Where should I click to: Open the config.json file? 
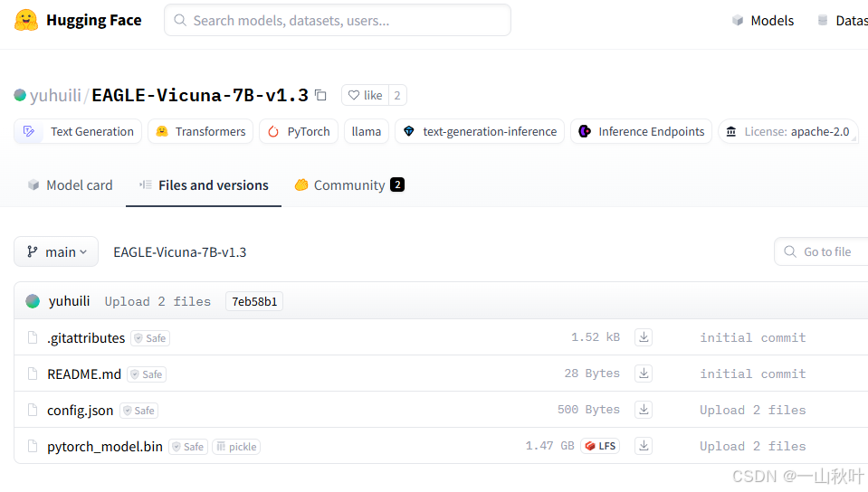[81, 410]
